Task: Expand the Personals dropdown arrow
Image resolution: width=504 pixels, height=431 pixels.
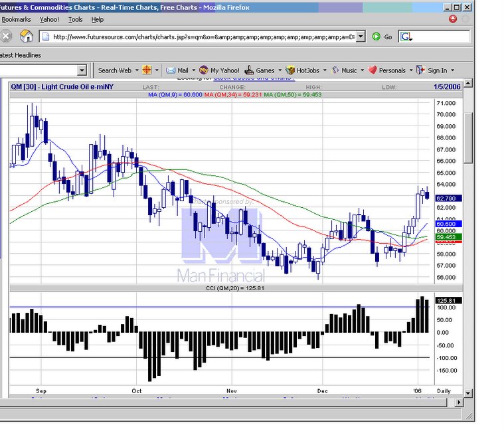Action: [x=411, y=70]
